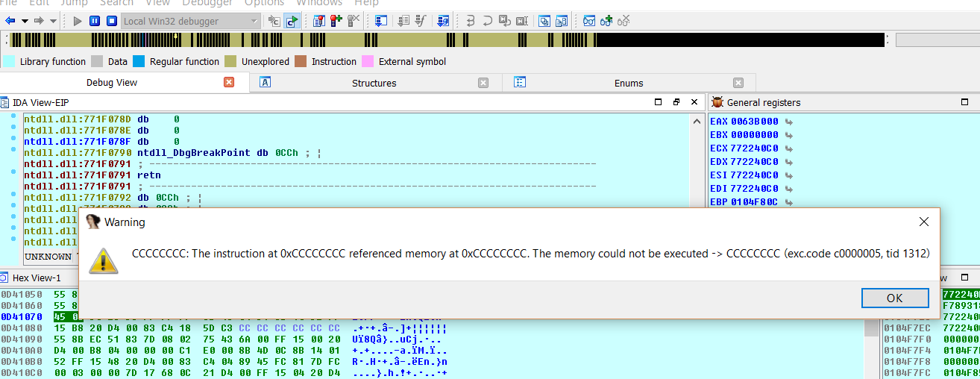The image size is (980, 379).
Task: Expand the back navigation history arrow
Action: coord(25,21)
